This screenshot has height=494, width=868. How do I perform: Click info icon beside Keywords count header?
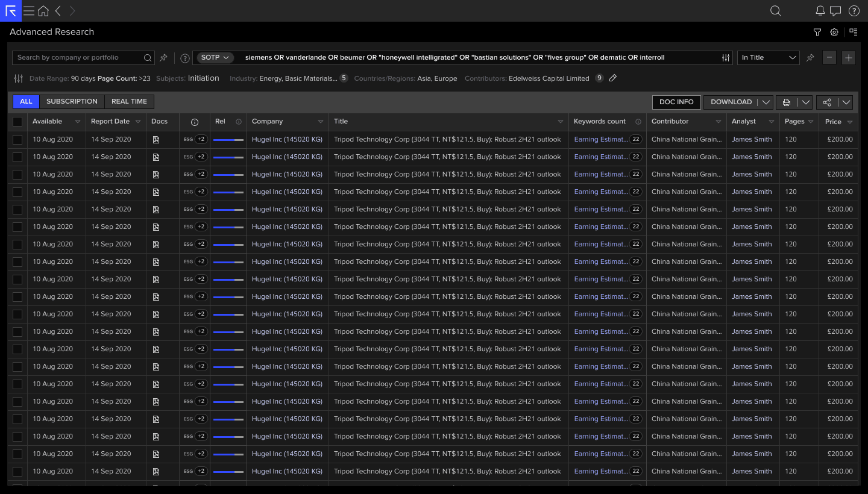coord(638,122)
